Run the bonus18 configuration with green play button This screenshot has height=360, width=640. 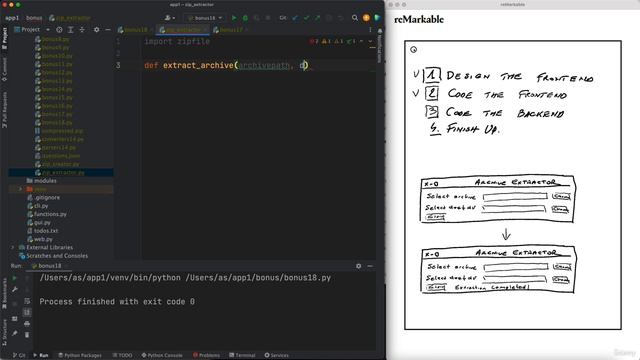tap(234, 18)
